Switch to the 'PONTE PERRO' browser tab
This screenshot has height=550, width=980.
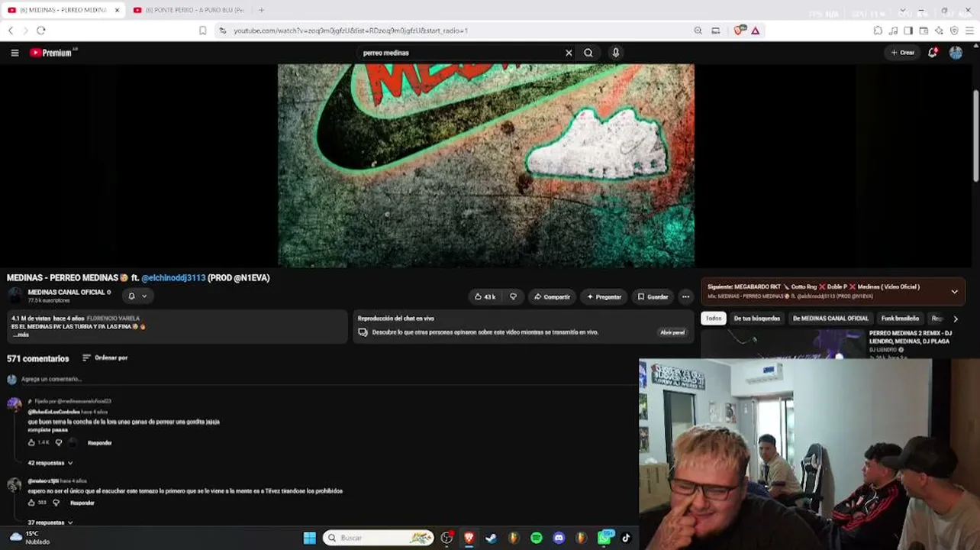188,10
